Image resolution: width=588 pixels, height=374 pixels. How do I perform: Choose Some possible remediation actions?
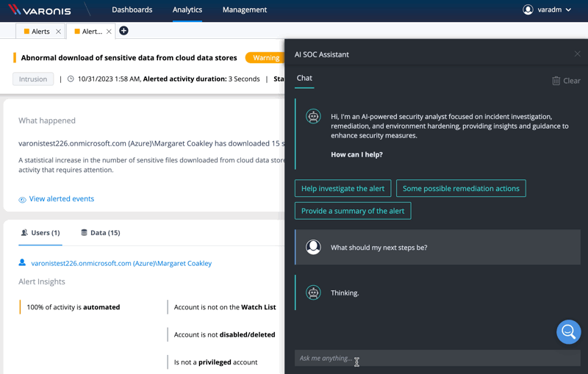coord(461,189)
